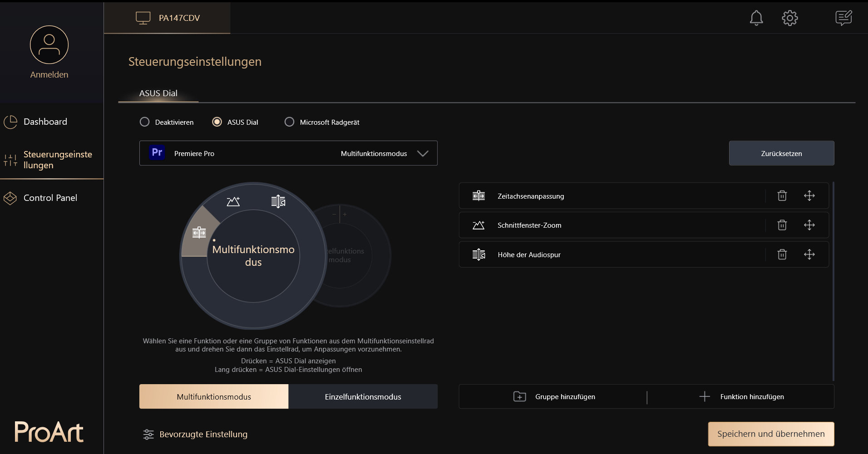Click Gruppe hinzufügen
The image size is (868, 454).
tap(554, 397)
